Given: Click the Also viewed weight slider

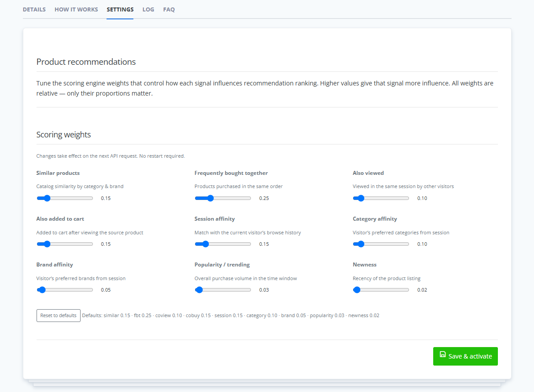Looking at the screenshot, I should [381, 198].
